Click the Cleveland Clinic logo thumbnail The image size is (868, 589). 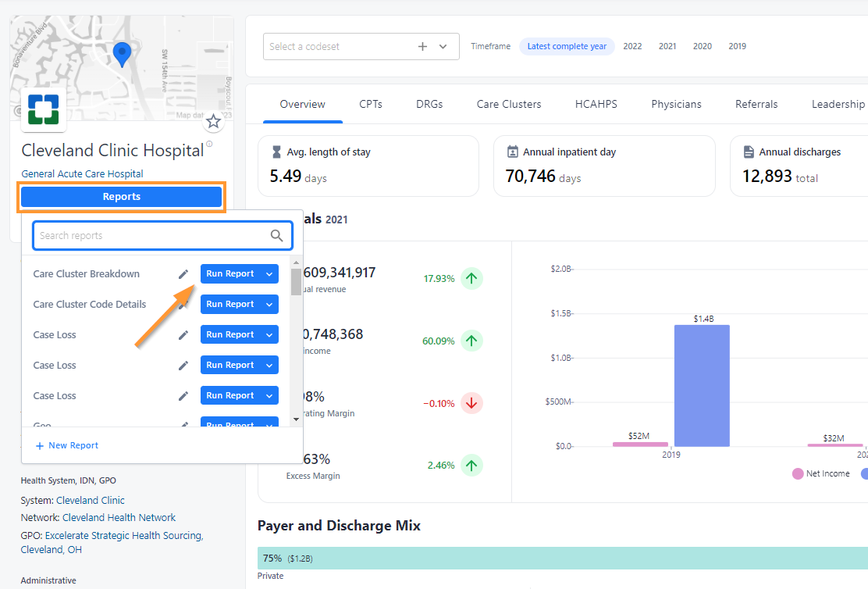44,109
